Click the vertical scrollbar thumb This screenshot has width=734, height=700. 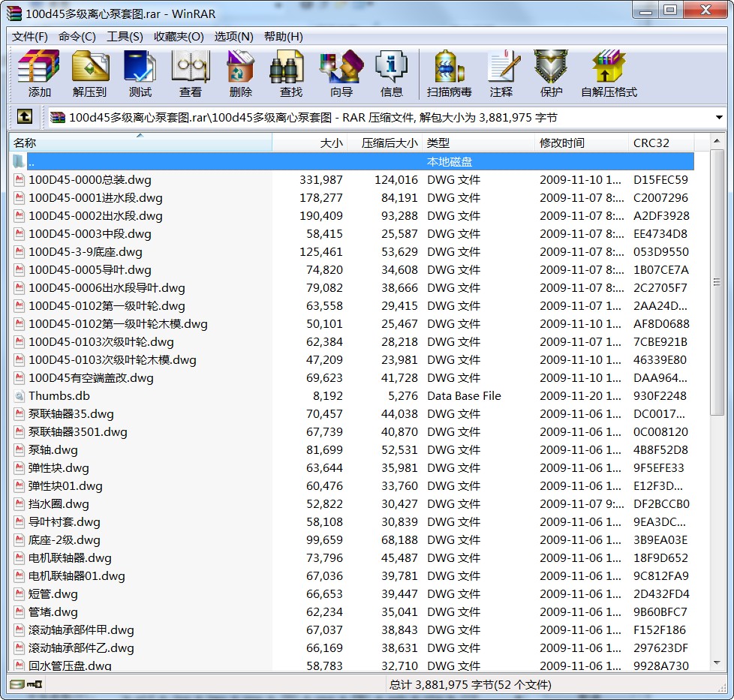pos(717,282)
